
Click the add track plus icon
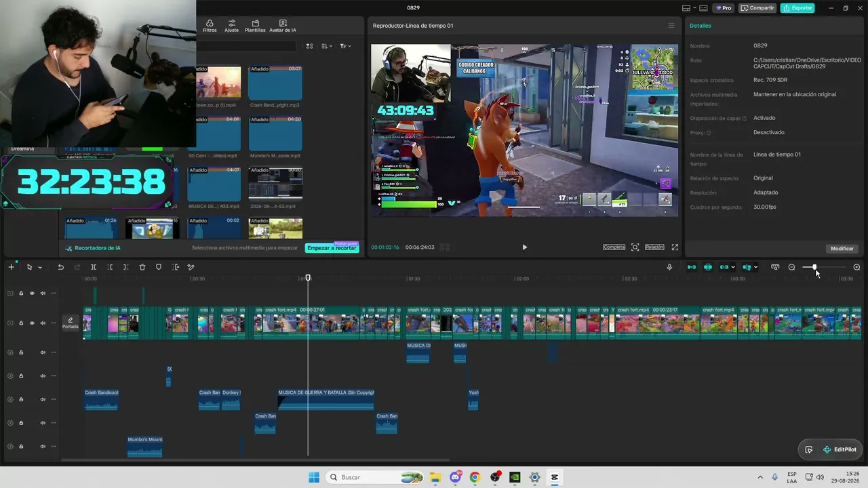point(11,267)
